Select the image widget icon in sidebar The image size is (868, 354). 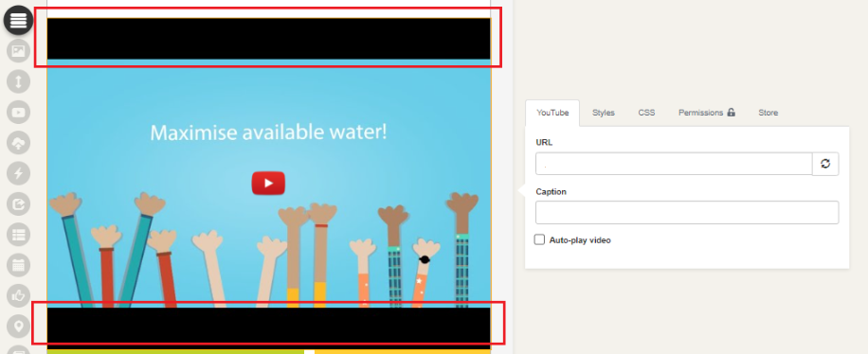tap(18, 51)
